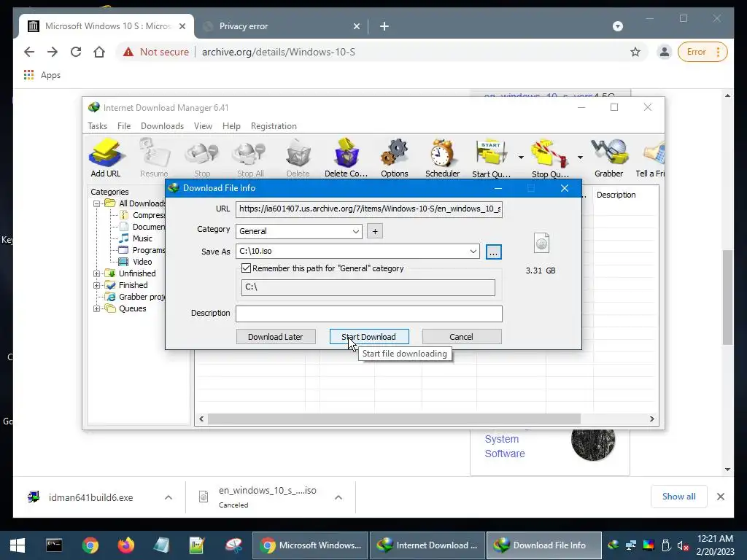Screen dimensions: 747x560
Task: Click the URL input field
Action: [368, 209]
